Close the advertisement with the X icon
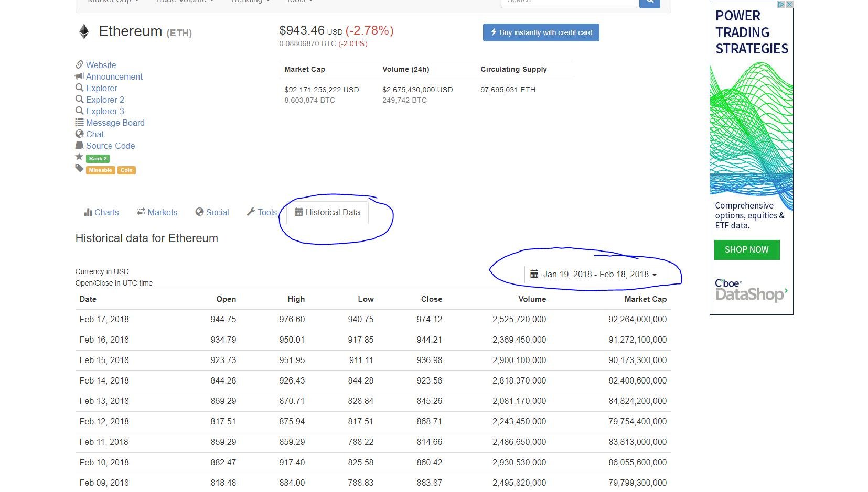This screenshot has height=492, width=868. coord(789,4)
